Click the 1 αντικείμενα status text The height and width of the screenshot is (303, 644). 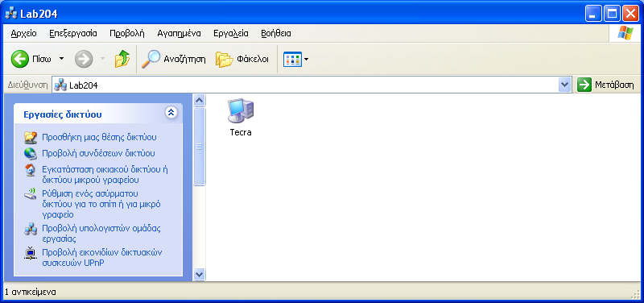pos(31,293)
